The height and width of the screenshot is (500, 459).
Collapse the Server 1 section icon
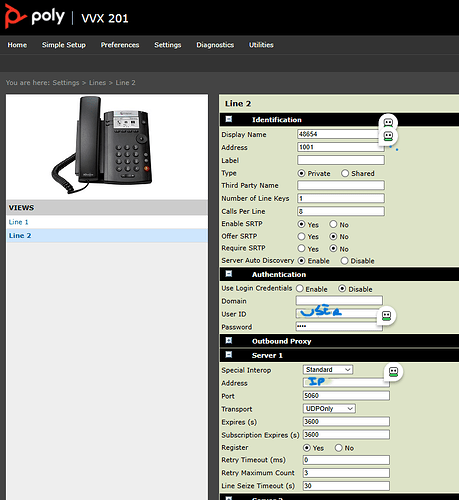tap(229, 354)
